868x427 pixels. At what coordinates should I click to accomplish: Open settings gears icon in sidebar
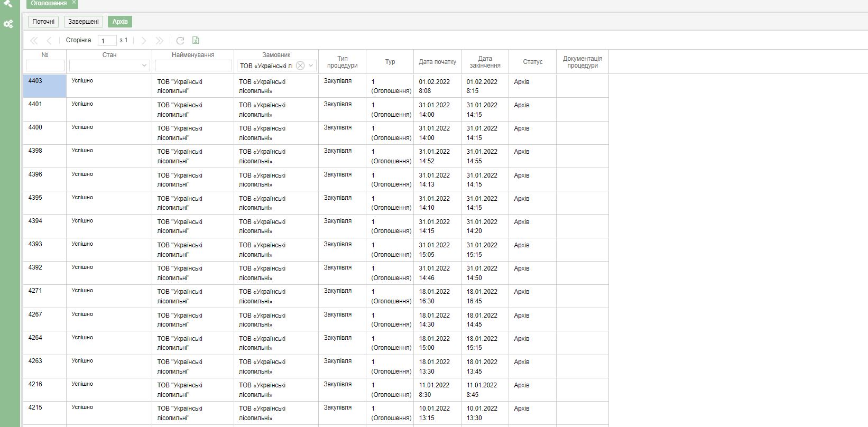(x=8, y=24)
